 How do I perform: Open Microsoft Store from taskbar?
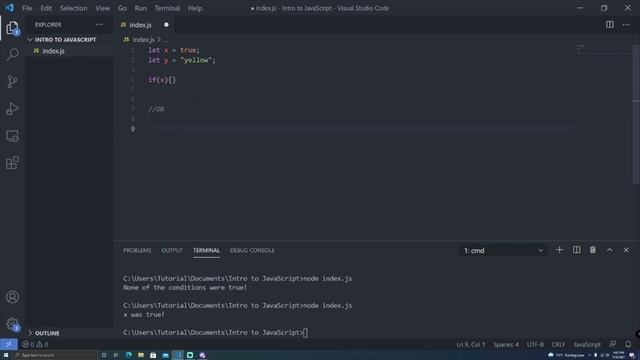(153, 356)
